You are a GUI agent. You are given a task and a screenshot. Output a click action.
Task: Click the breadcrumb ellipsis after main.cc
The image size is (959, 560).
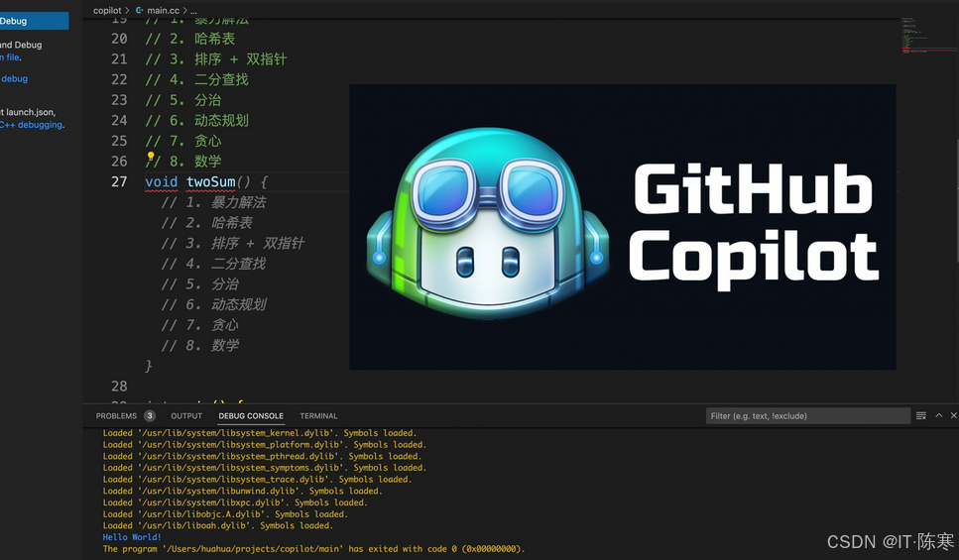point(193,10)
